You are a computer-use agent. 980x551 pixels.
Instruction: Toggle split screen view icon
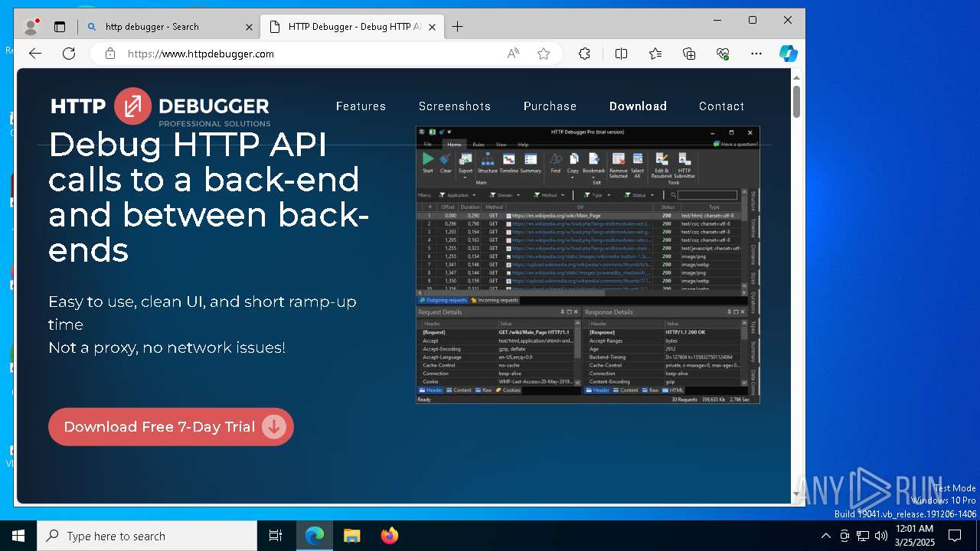[621, 54]
